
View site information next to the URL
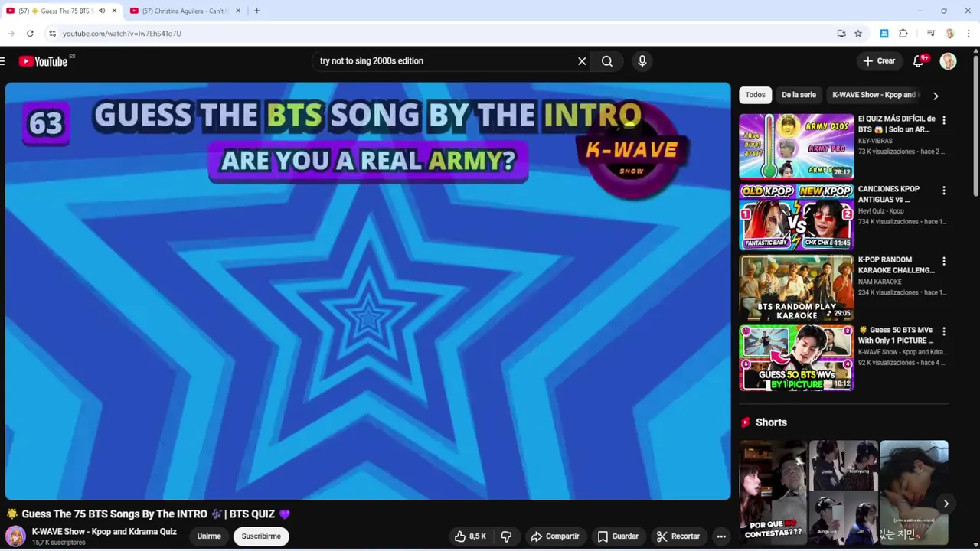point(52,34)
